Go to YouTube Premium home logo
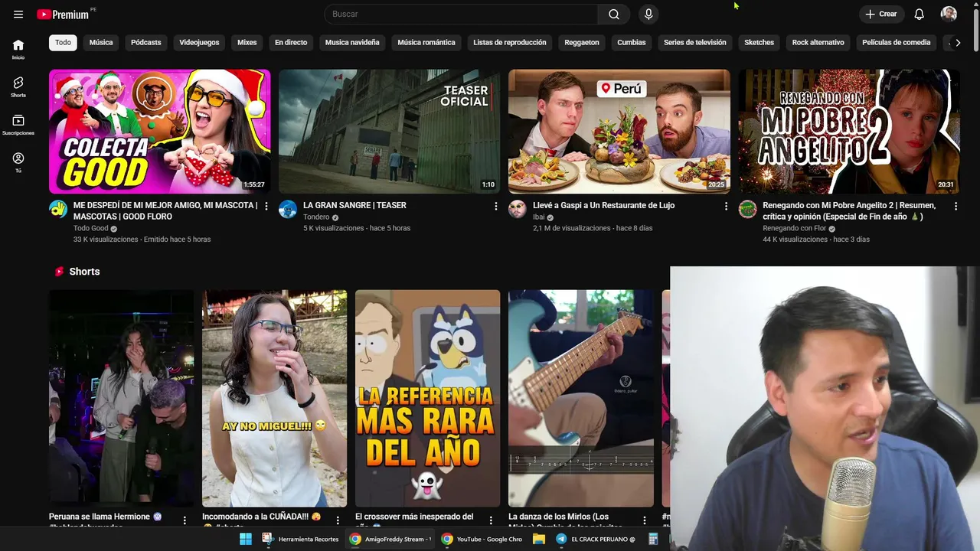980x551 pixels. (x=63, y=14)
